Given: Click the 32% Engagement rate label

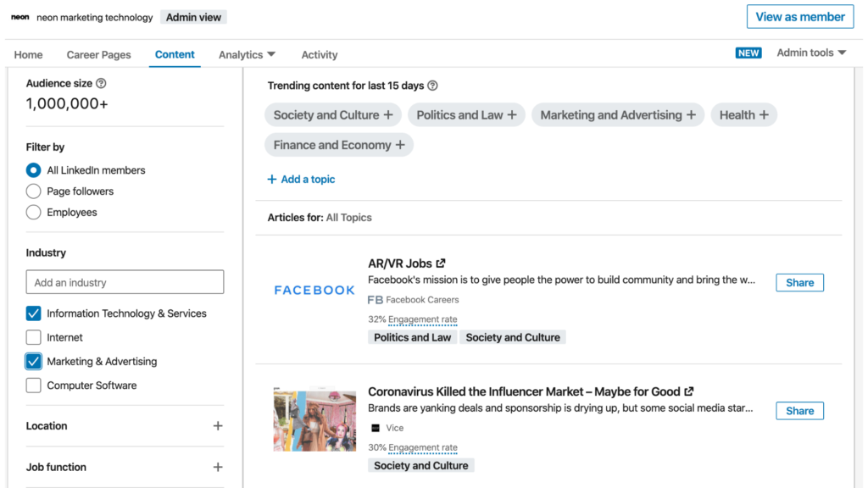Looking at the screenshot, I should (413, 319).
